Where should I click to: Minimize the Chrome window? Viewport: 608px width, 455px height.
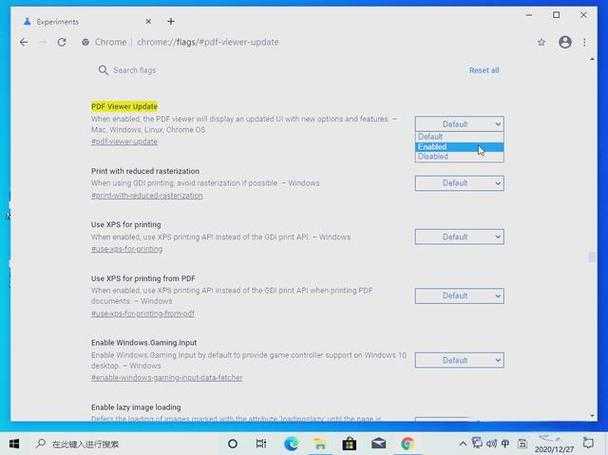529,15
